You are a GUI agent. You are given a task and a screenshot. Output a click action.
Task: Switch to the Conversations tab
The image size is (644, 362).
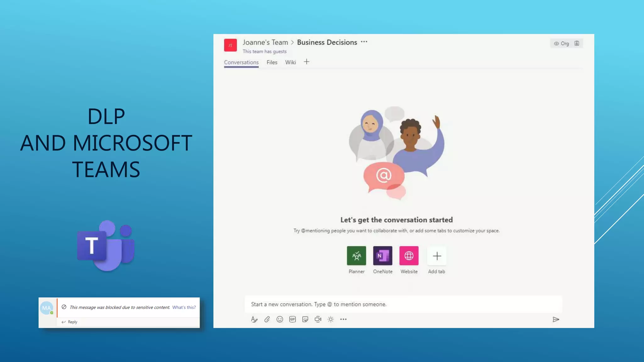241,62
